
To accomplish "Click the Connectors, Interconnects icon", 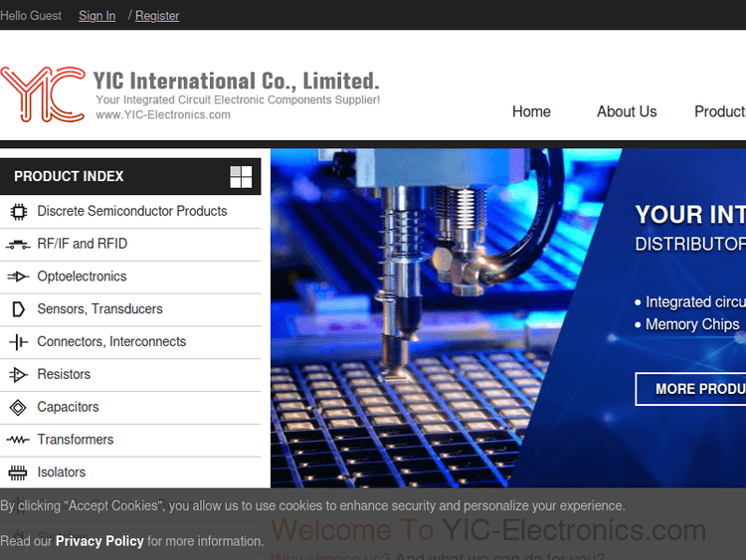I will click(18, 342).
